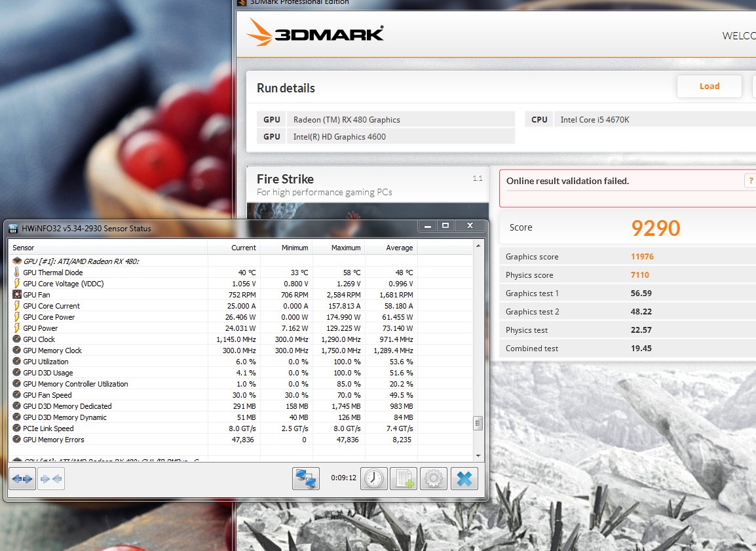
Task: Click the expand/collapse arrows button in HWiNFO
Action: pos(22,479)
